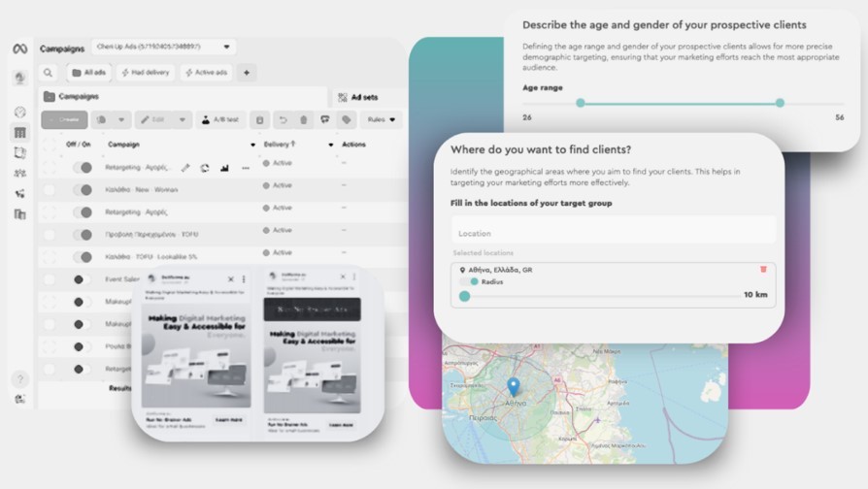
Task: Open the dropdown arrow next to Edit
Action: coord(183,120)
